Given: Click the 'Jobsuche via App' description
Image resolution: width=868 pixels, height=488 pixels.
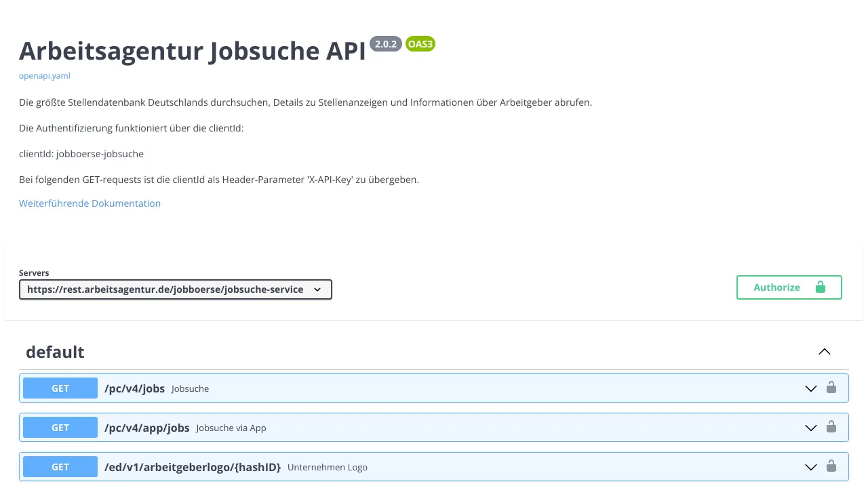Looking at the screenshot, I should click(231, 428).
